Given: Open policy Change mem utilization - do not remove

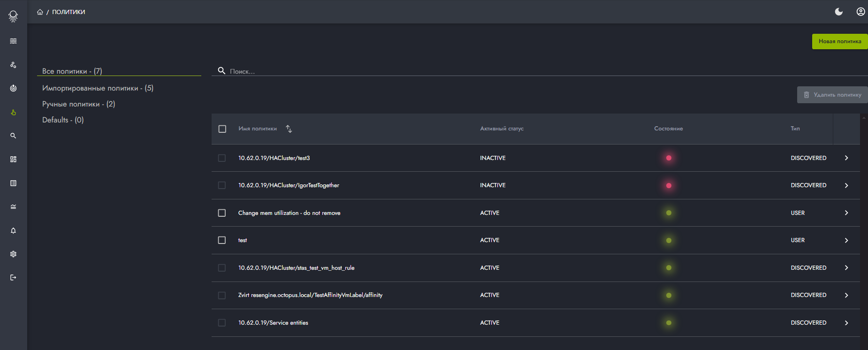Looking at the screenshot, I should click(289, 213).
